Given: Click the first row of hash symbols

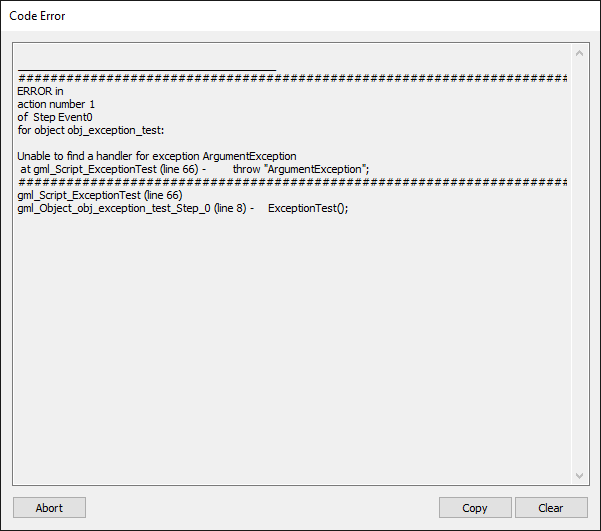Looking at the screenshot, I should pos(292,78).
